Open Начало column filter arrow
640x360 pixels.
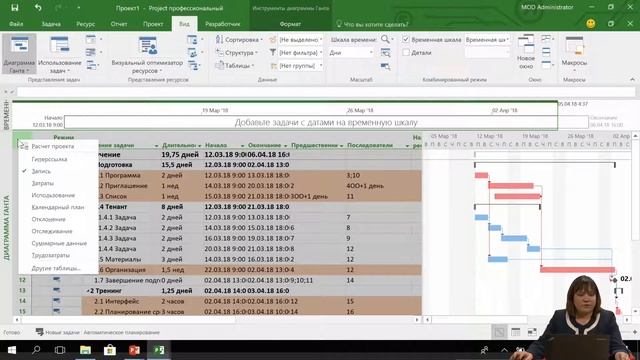coord(242,146)
